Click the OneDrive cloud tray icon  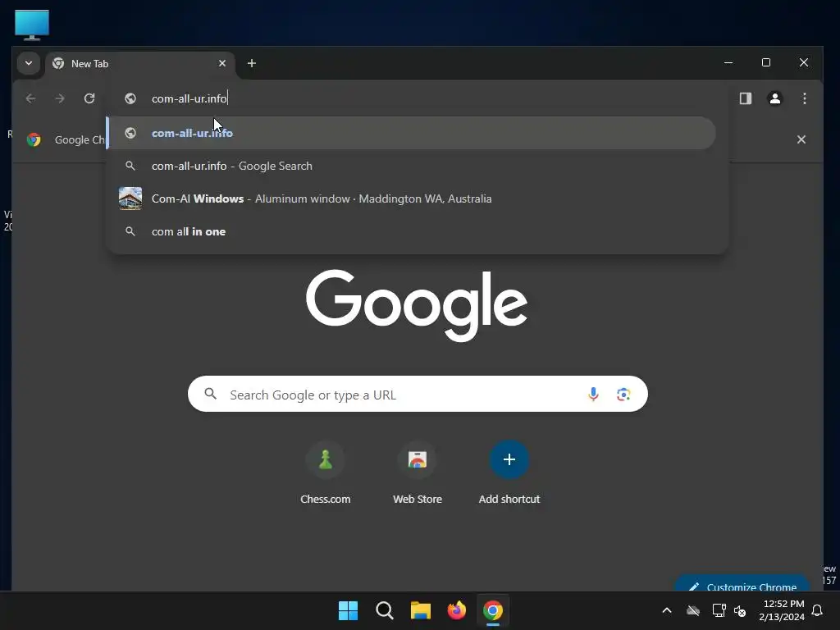click(693, 610)
